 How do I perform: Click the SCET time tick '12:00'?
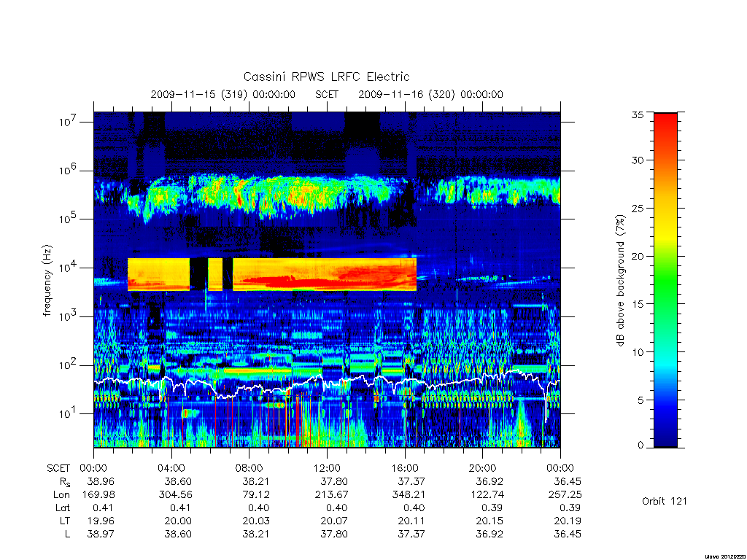tap(327, 468)
